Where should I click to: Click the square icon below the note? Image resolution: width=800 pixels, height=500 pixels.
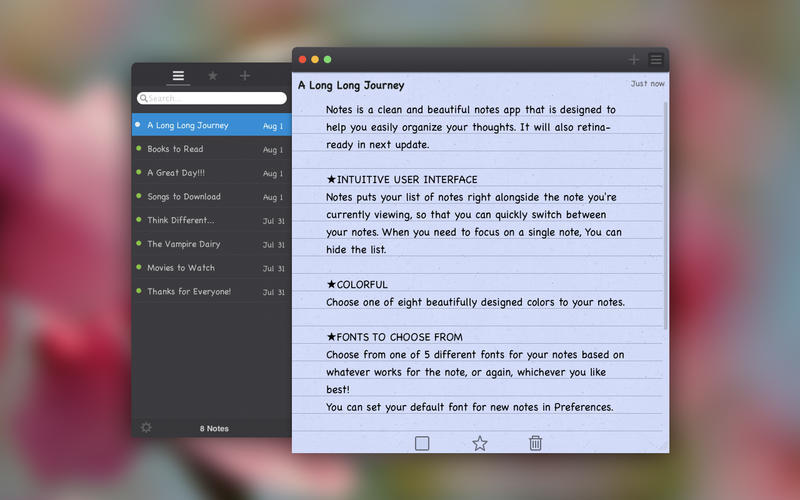[422, 443]
